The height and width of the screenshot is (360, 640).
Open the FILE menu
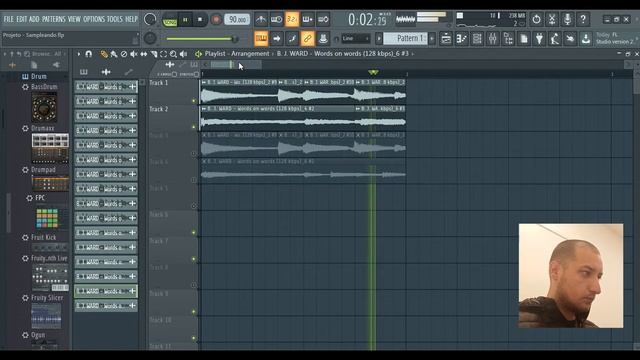click(8, 19)
